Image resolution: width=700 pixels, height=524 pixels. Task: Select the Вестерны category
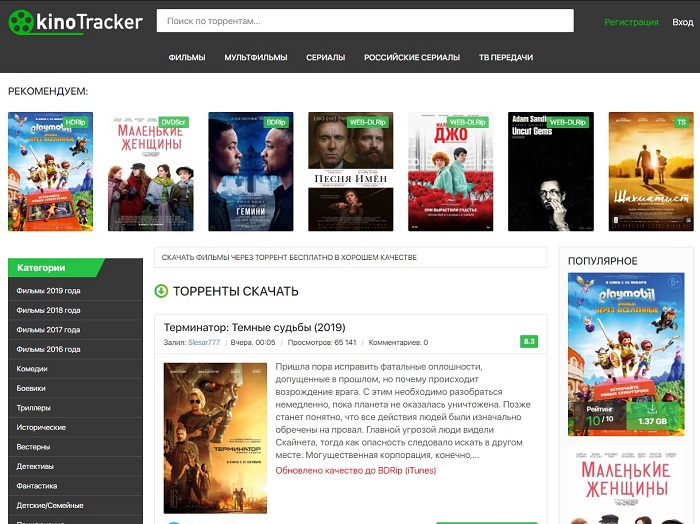(75, 447)
